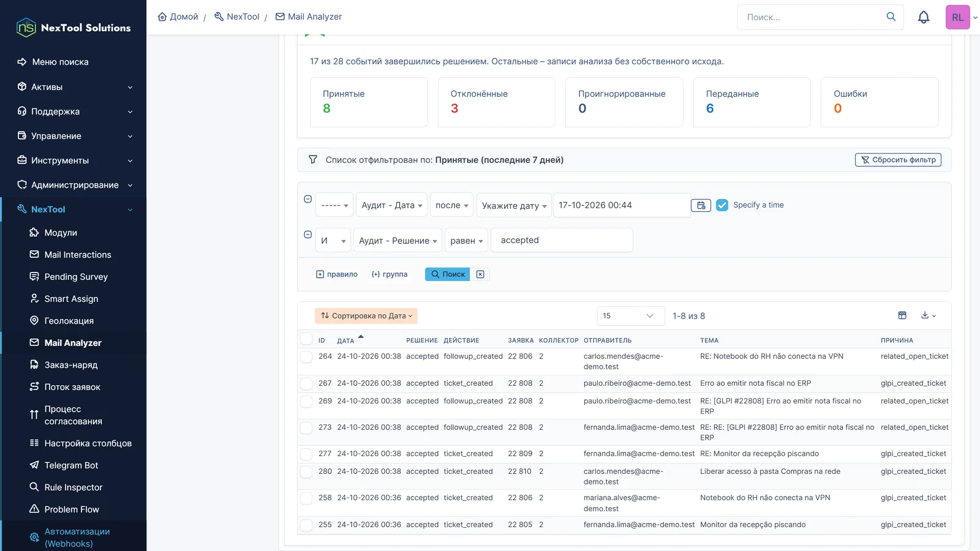Open the date picker calendar icon
Viewport: 980px width, 551px height.
tap(701, 205)
